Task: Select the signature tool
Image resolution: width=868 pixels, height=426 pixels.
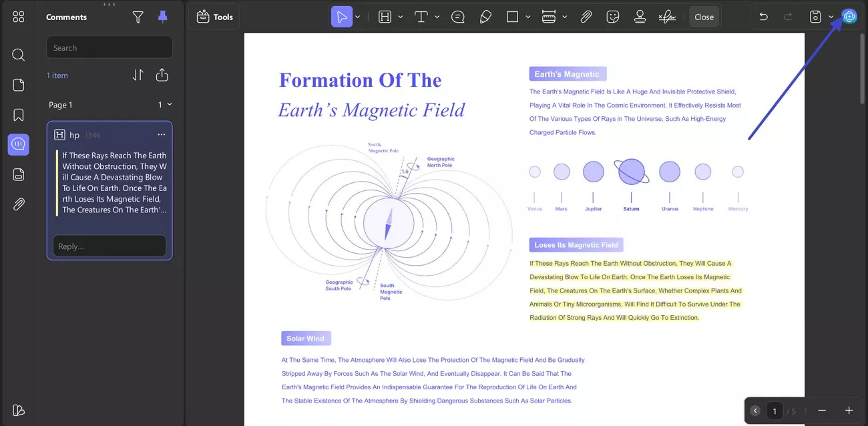Action: coord(666,17)
